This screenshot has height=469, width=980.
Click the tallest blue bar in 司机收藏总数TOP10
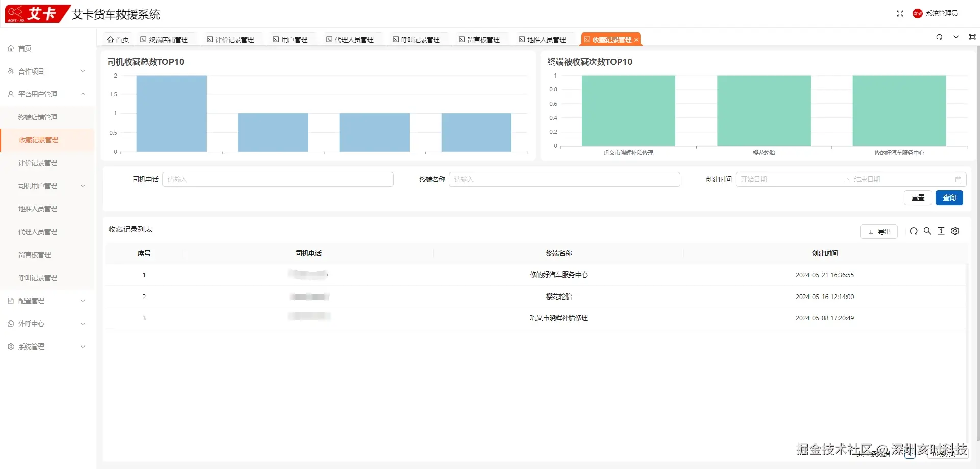point(171,114)
